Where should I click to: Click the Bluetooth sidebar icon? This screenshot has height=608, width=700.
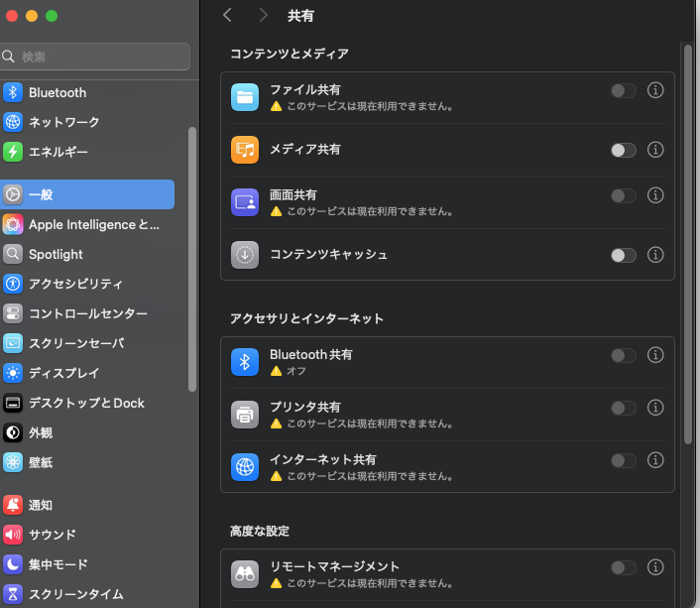[13, 92]
